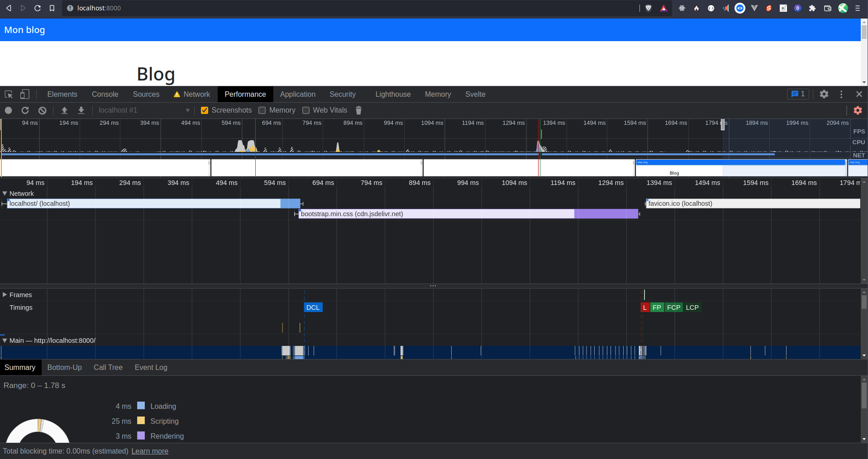This screenshot has height=459, width=868.
Task: Select the Bottom-Up tab
Action: [65, 368]
